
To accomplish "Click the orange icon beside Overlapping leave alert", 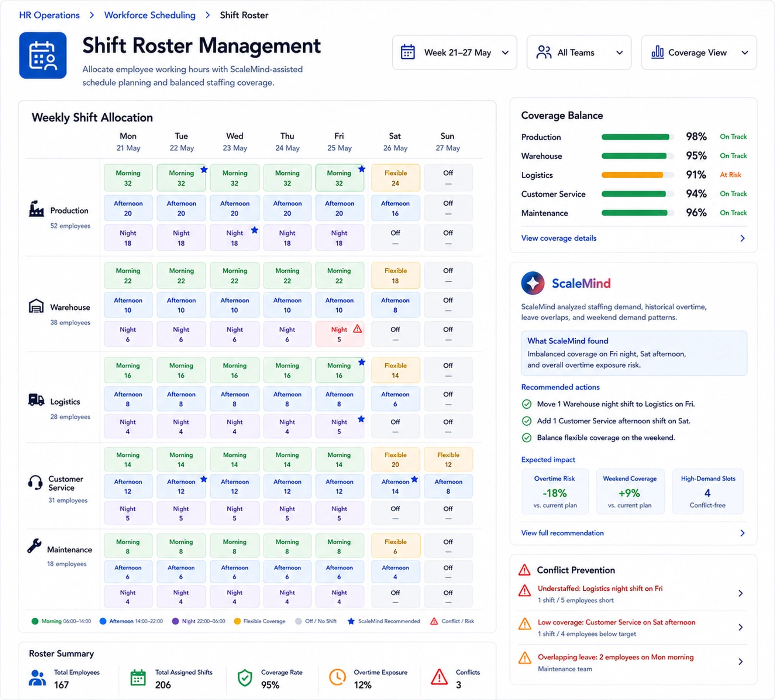I will (x=525, y=658).
